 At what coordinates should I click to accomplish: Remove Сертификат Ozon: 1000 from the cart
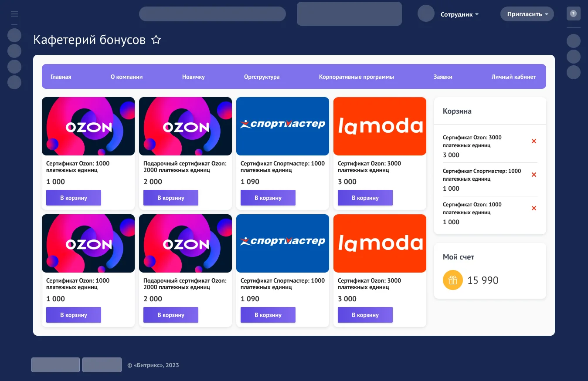pos(534,208)
